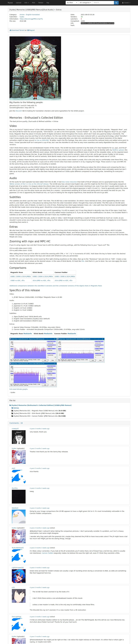The image size is (138, 644).
Task: Open Stink Bomb USBD / 2008 & 2014 JPBDs comparison
Action: [x=43, y=276]
